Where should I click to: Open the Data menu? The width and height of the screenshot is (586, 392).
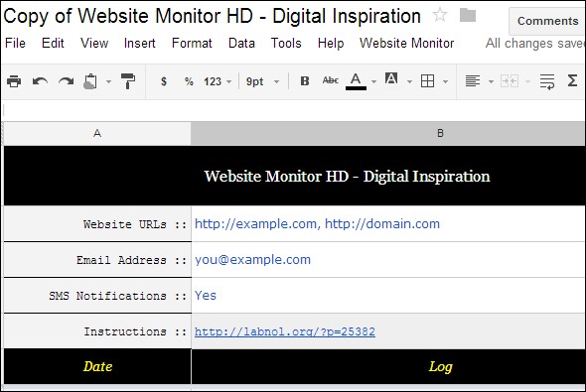[x=241, y=44]
